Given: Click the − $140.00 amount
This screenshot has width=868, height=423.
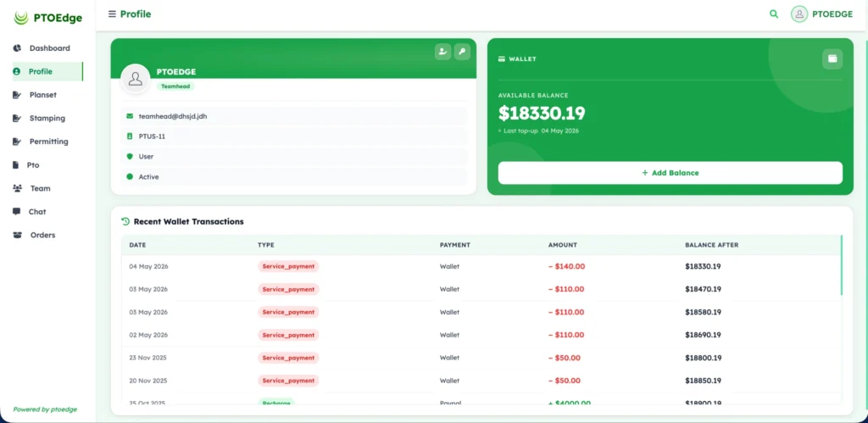Looking at the screenshot, I should tap(566, 266).
